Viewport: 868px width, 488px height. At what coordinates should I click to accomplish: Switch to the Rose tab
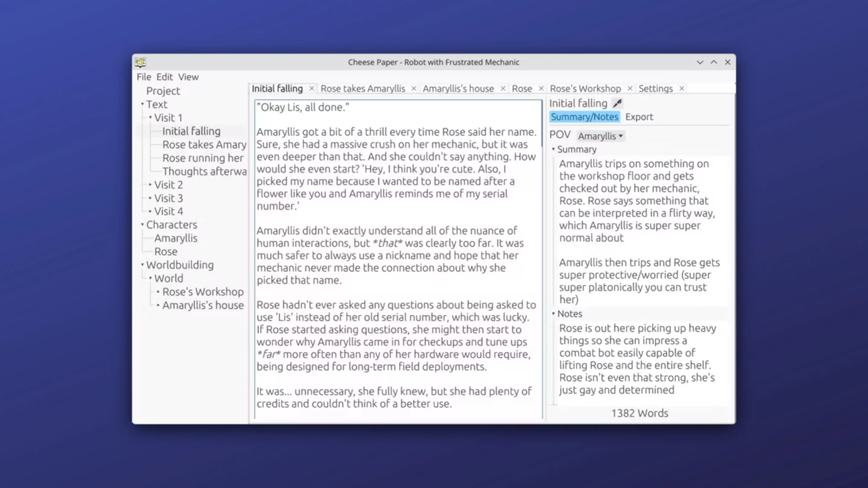(522, 89)
